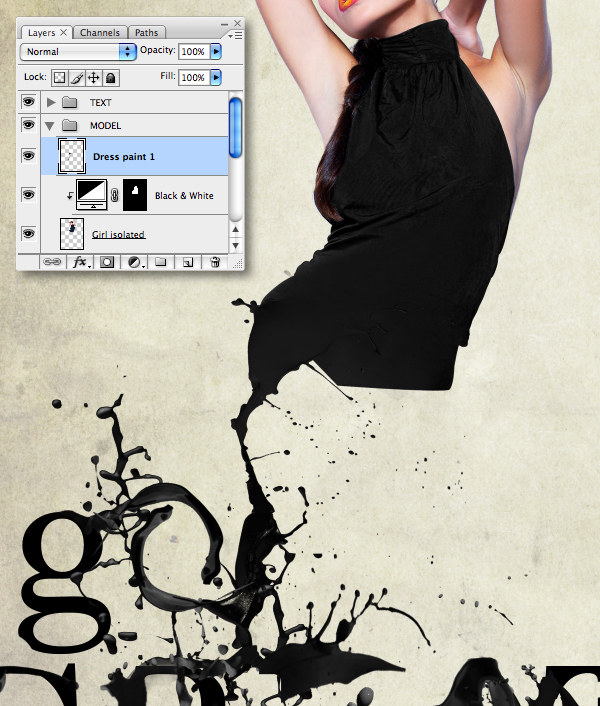The height and width of the screenshot is (706, 600).
Task: Click the Link layers icon
Action: 52,262
